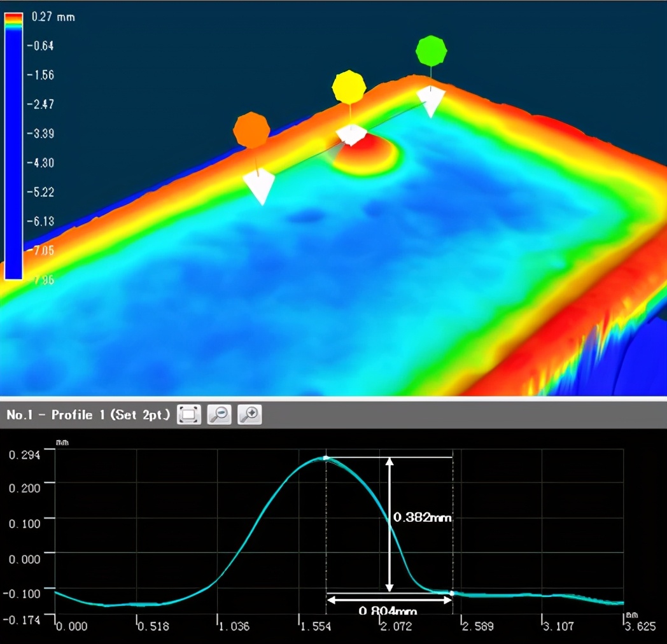Click white diamond pointer under yellow marker
667x644 pixels.
click(351, 134)
